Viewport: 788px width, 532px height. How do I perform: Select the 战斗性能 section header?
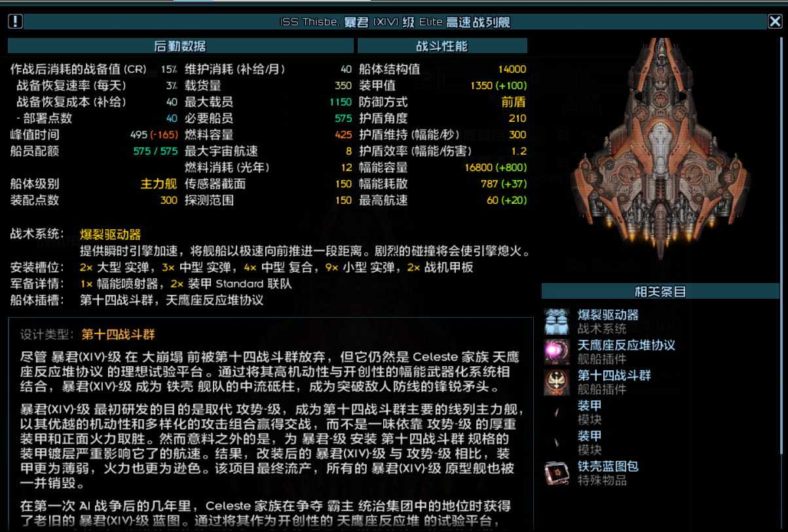pos(442,46)
